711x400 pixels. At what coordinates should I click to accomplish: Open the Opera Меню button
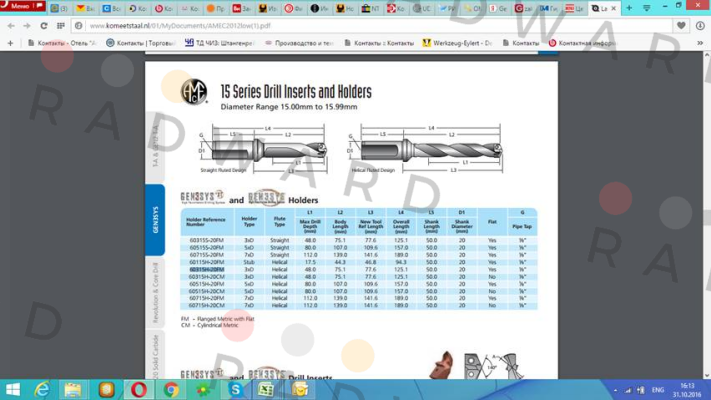23,6
